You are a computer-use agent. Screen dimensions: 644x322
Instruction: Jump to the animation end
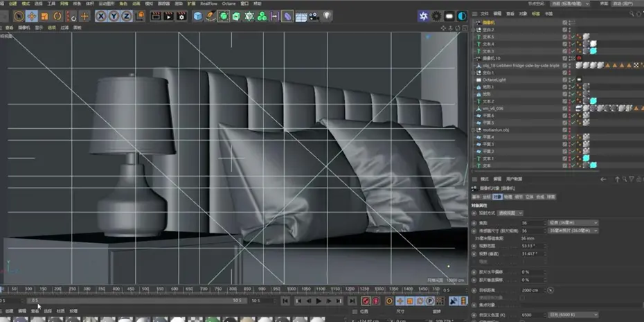352,301
